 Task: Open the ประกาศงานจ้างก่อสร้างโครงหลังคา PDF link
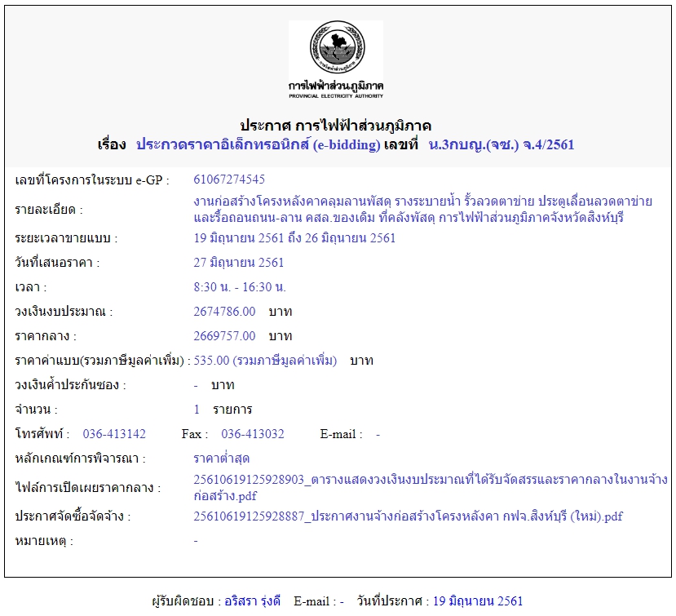pyautogui.click(x=408, y=516)
